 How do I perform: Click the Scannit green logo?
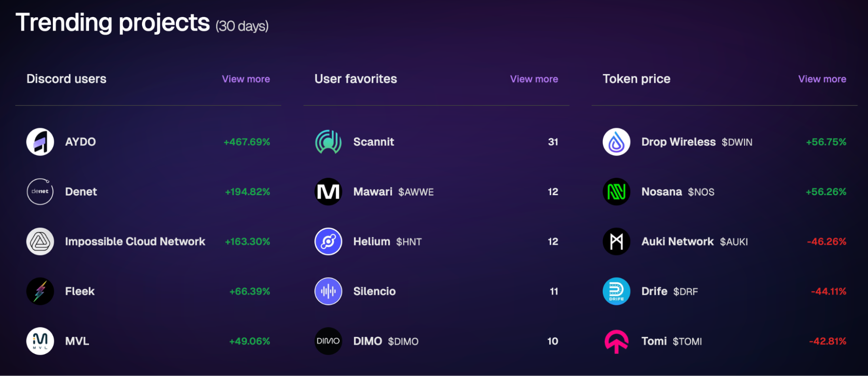pyautogui.click(x=328, y=142)
